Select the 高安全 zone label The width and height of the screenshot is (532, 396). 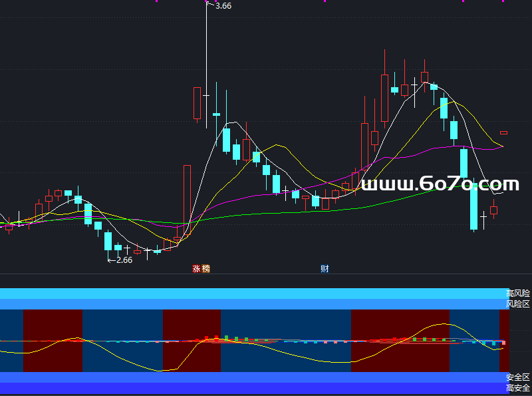pyautogui.click(x=518, y=388)
